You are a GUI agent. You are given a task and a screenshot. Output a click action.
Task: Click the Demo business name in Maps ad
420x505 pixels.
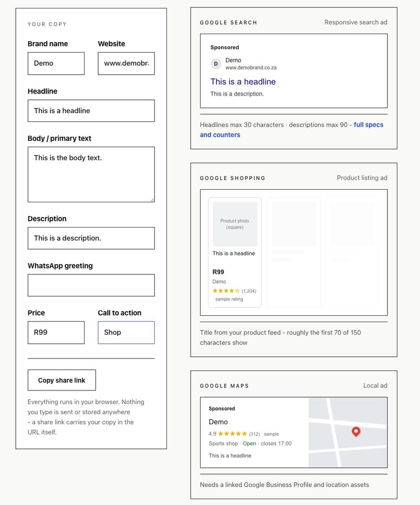tap(218, 422)
